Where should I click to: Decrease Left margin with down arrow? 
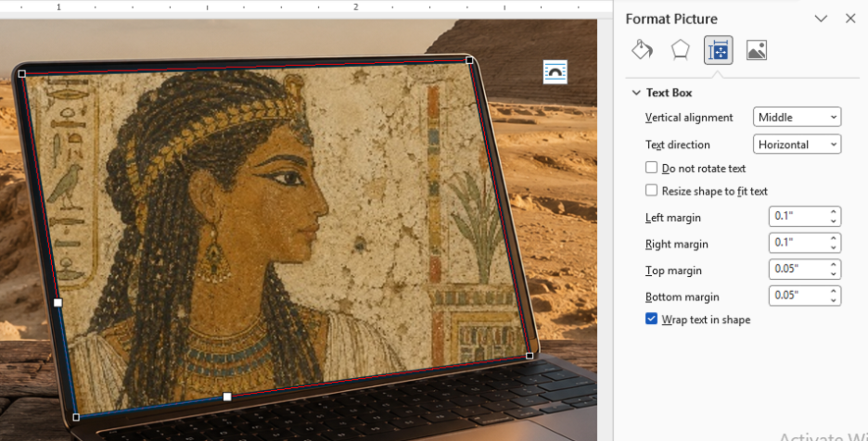pos(834,221)
